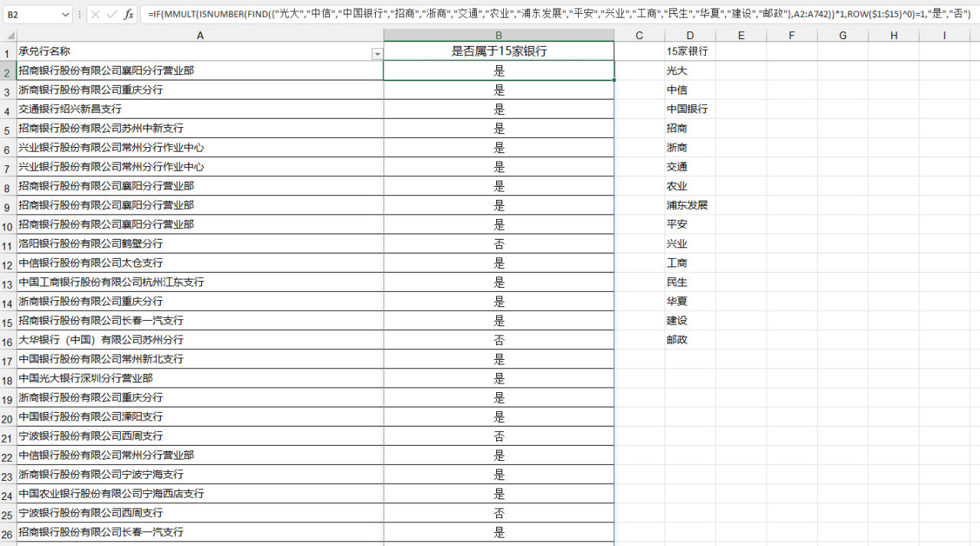Select cell 中信银行股份有限公司太仓支行

point(200,263)
